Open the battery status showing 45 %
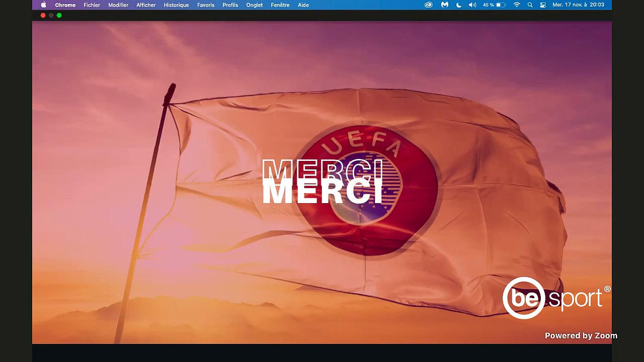This screenshot has width=644, height=362. 494,5
